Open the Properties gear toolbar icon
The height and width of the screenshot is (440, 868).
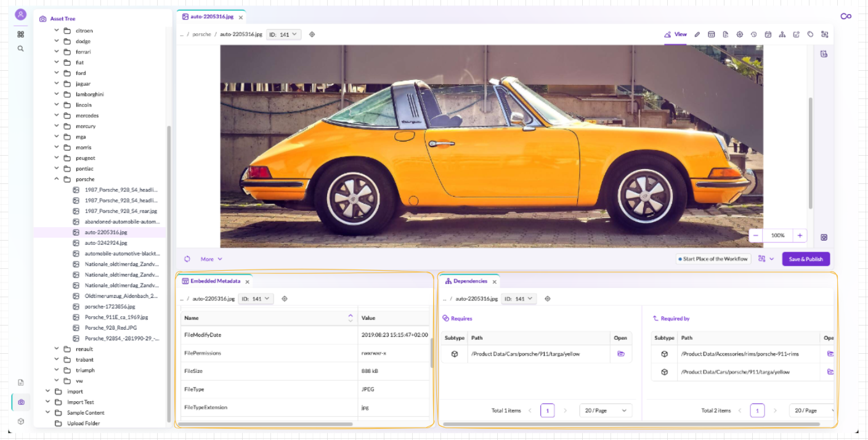pyautogui.click(x=740, y=34)
